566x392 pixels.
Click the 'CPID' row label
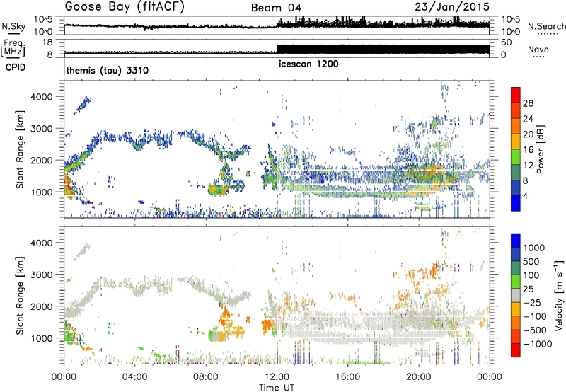click(x=16, y=67)
